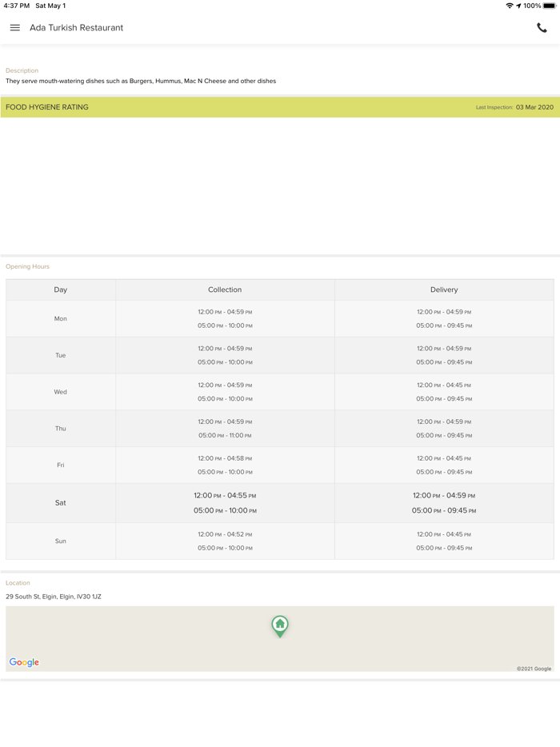Select the Wed row label
This screenshot has width=560, height=747.
[61, 392]
